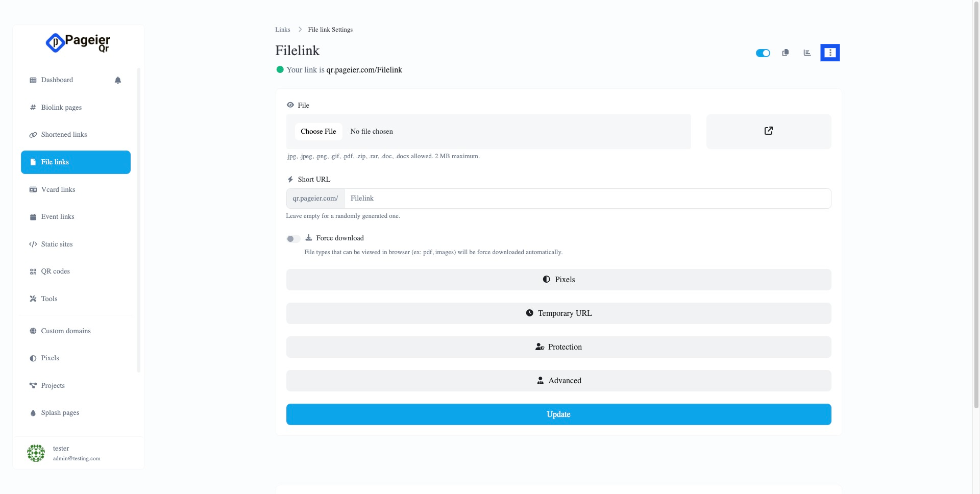Open the file in new tab icon
The image size is (980, 494).
tap(768, 131)
